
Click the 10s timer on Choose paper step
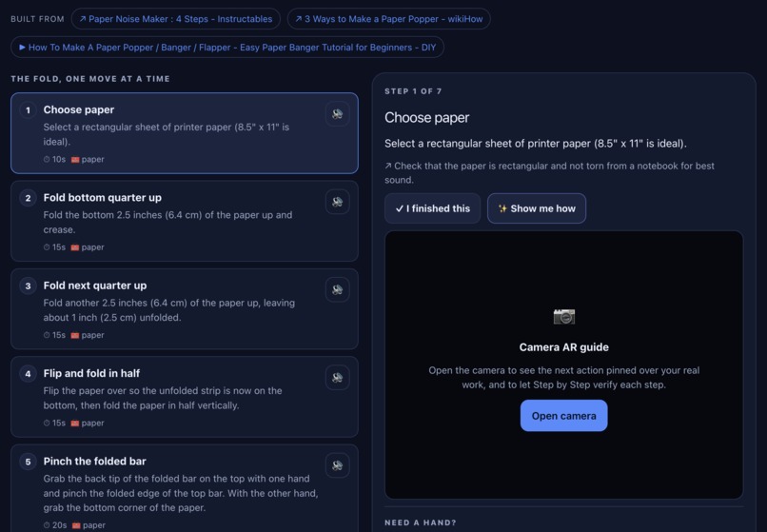tap(54, 160)
